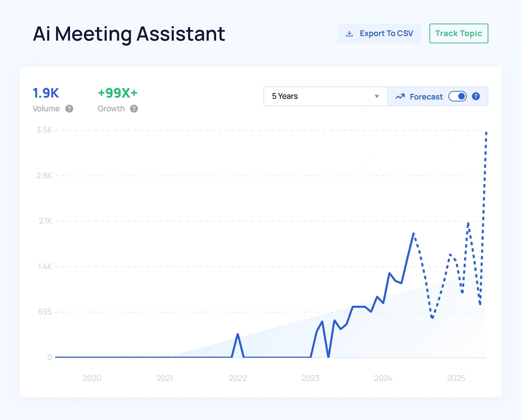Click the Ai Meeting Assistant heading

[x=129, y=34]
